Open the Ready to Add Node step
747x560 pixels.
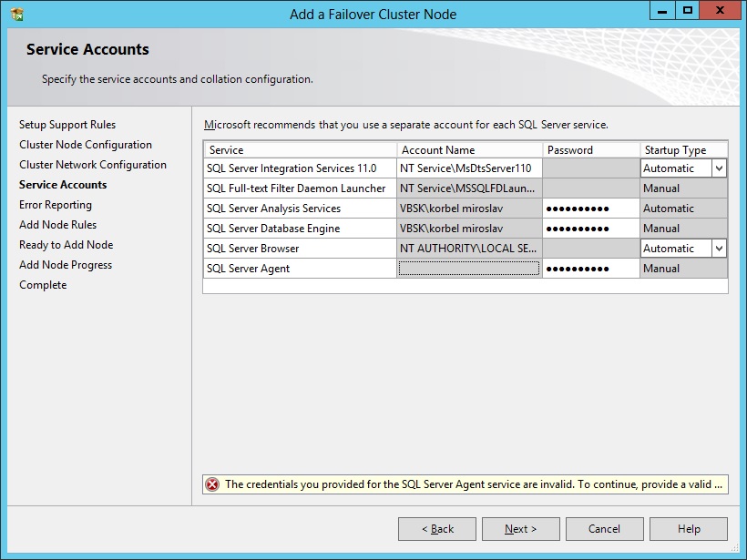[66, 244]
